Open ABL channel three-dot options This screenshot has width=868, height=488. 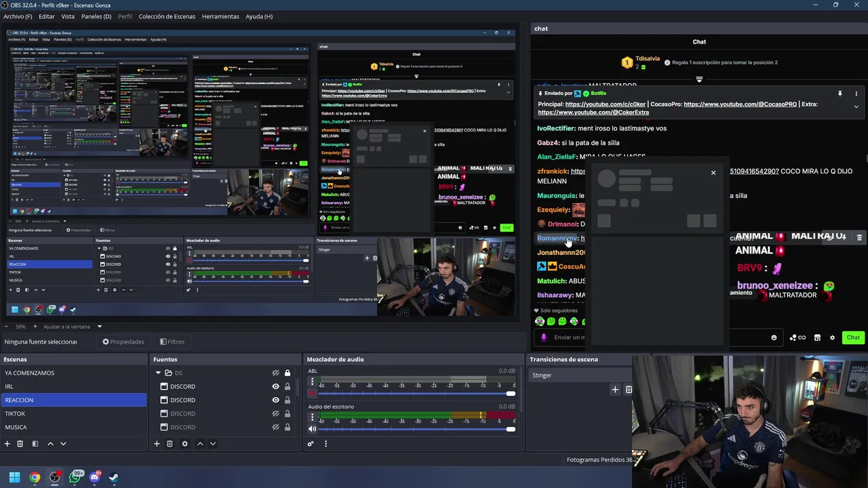pyautogui.click(x=312, y=382)
